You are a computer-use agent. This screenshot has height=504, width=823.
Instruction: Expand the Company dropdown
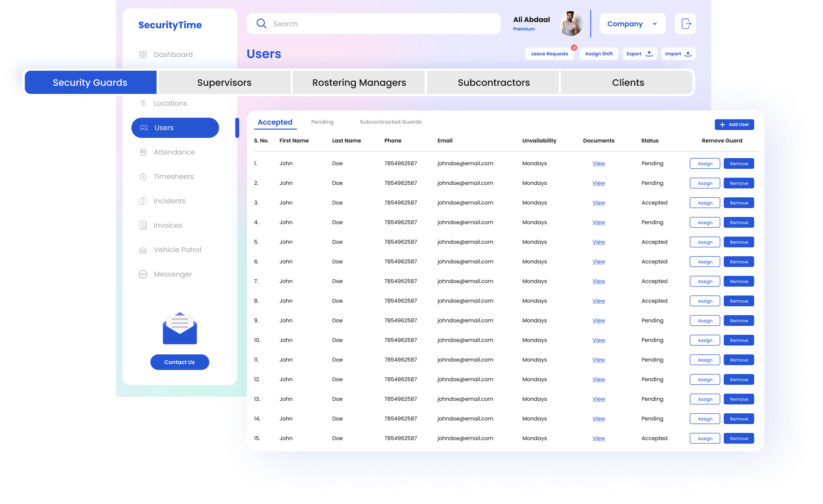coord(632,24)
